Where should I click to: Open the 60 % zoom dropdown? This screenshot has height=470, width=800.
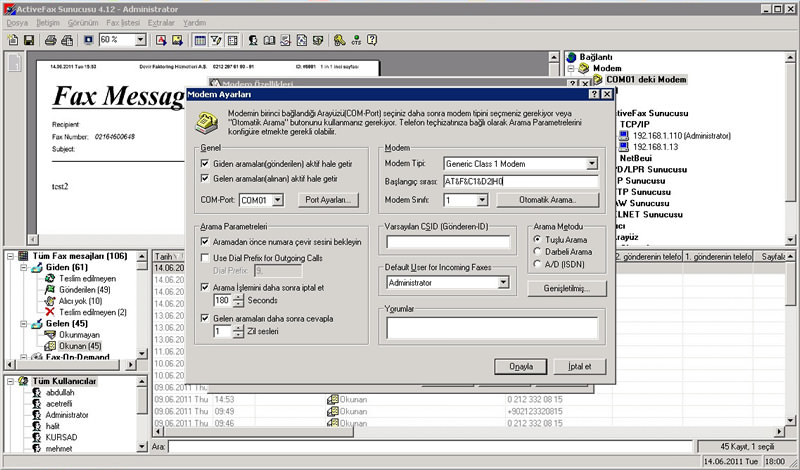click(141, 40)
